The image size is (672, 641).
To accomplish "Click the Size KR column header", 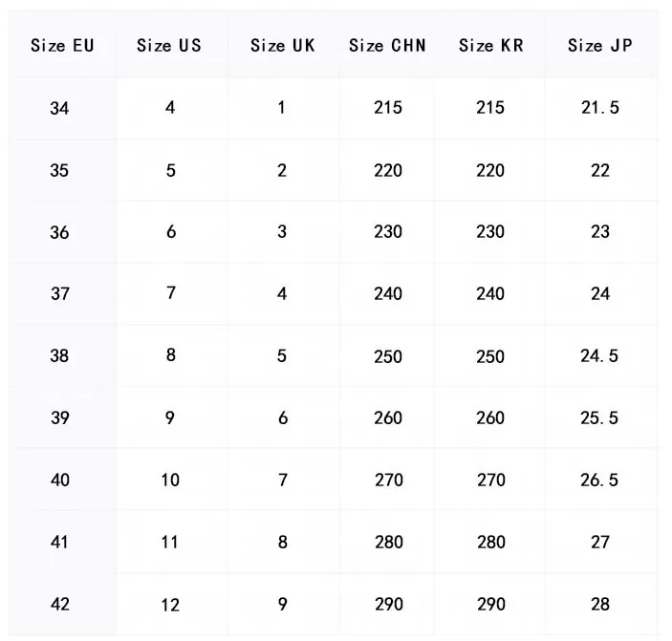I will 490,46.
